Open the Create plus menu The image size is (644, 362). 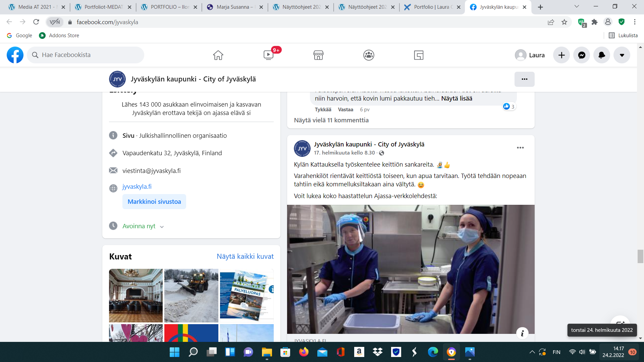point(561,55)
